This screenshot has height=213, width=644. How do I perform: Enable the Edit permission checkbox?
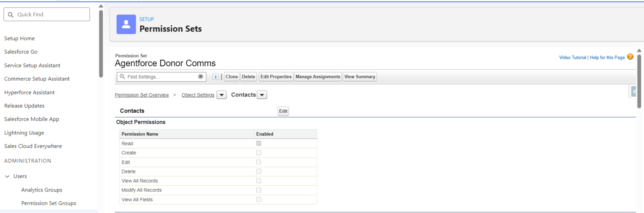point(259,162)
